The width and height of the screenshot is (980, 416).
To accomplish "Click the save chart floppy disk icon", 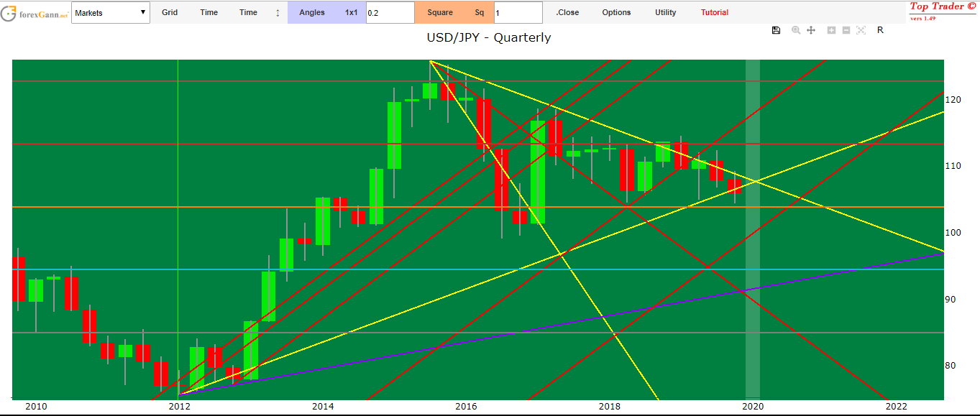I will (776, 30).
